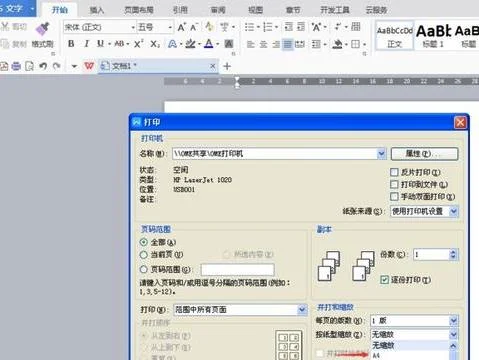Apply the 标题 1 heading style
Image resolution: width=479 pixels, height=360 pixels.
(433, 36)
